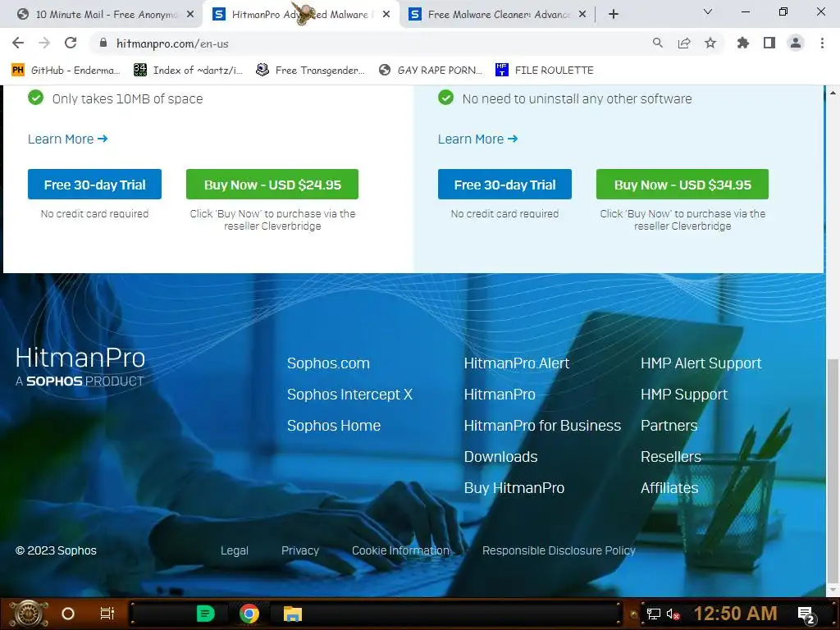The image size is (840, 630).
Task: Open the Extensions puzzle icon
Action: (742, 43)
